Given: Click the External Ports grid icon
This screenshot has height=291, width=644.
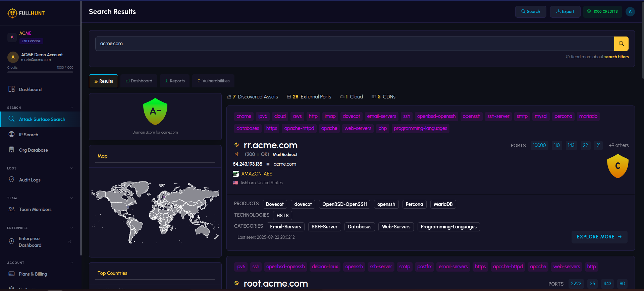Looking at the screenshot, I should [x=289, y=97].
